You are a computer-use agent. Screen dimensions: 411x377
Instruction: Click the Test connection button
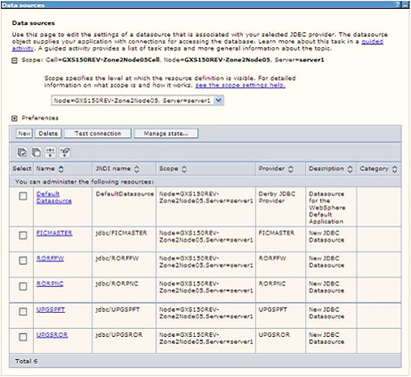pyautogui.click(x=98, y=133)
